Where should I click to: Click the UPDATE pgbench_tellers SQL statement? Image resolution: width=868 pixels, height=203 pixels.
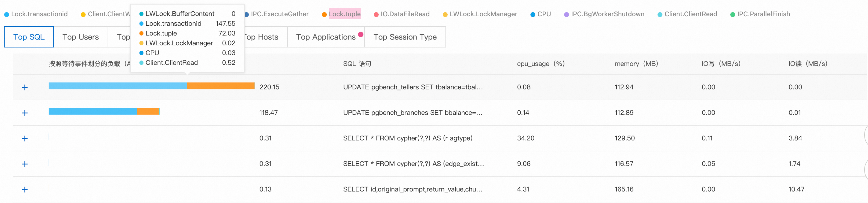coord(413,87)
